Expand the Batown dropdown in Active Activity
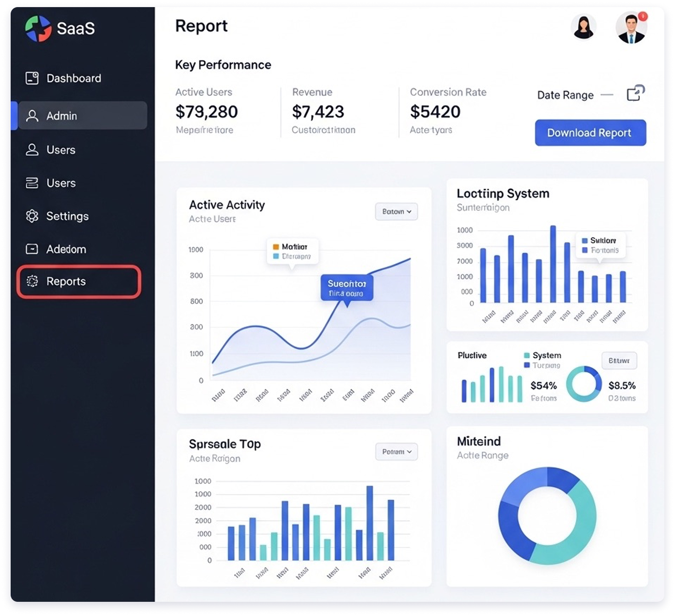This screenshot has height=616, width=675. coord(396,212)
